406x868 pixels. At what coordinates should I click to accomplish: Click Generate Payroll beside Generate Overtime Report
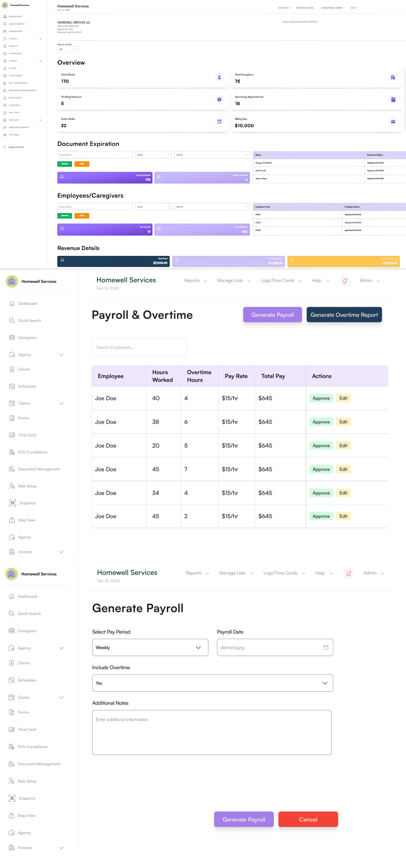273,315
